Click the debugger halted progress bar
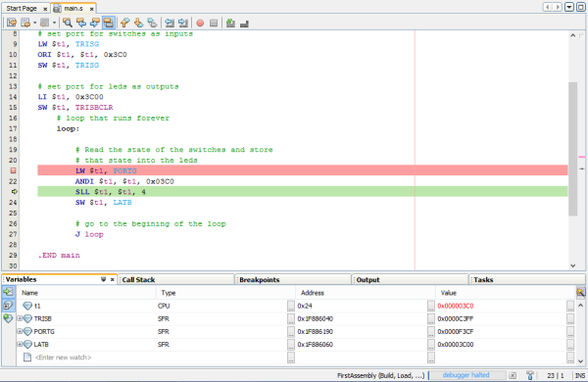 [466, 375]
